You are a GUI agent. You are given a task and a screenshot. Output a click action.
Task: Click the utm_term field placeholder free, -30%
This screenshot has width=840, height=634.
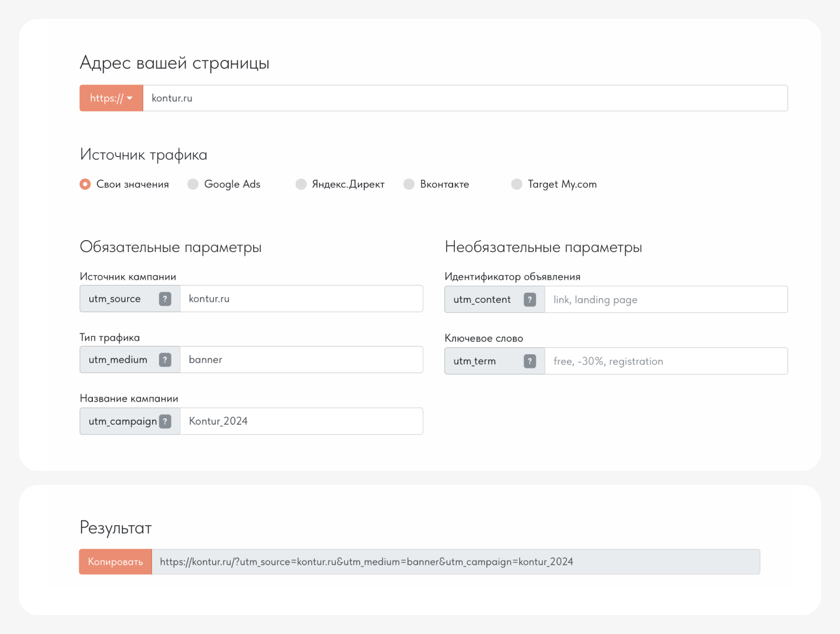[666, 361]
